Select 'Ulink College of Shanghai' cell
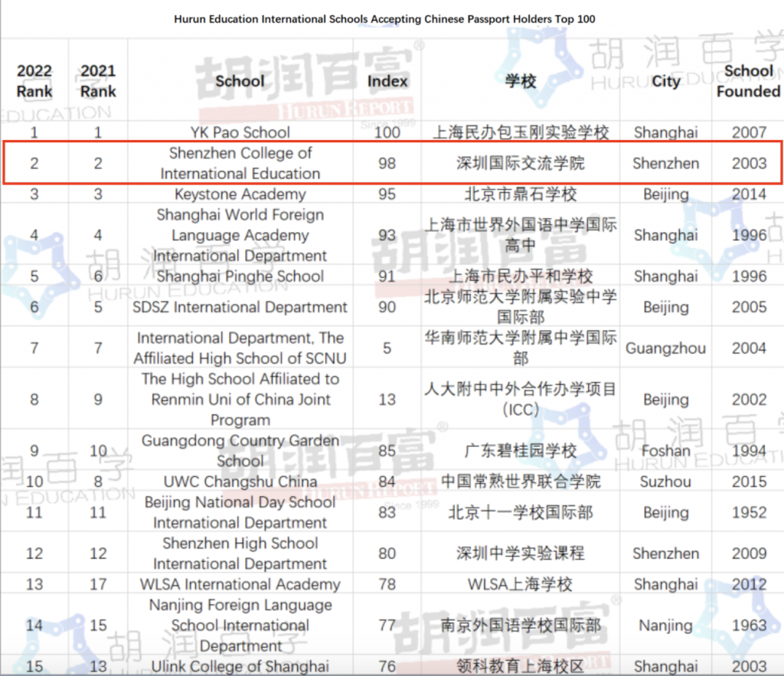 click(x=240, y=666)
